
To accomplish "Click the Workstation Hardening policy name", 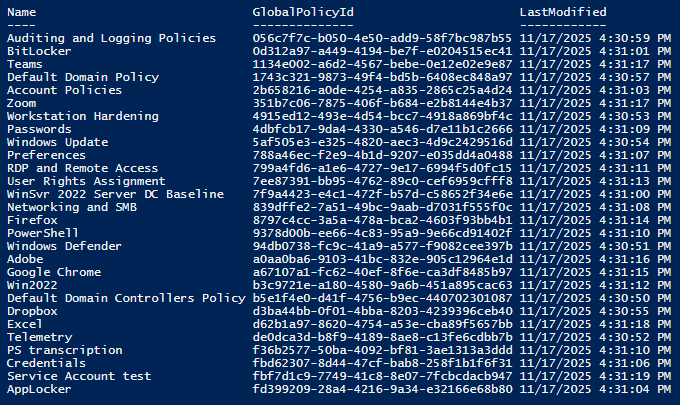I will (x=82, y=115).
